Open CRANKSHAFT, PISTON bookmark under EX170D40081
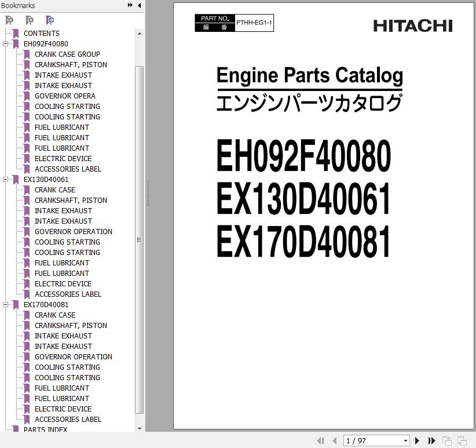 tap(71, 326)
